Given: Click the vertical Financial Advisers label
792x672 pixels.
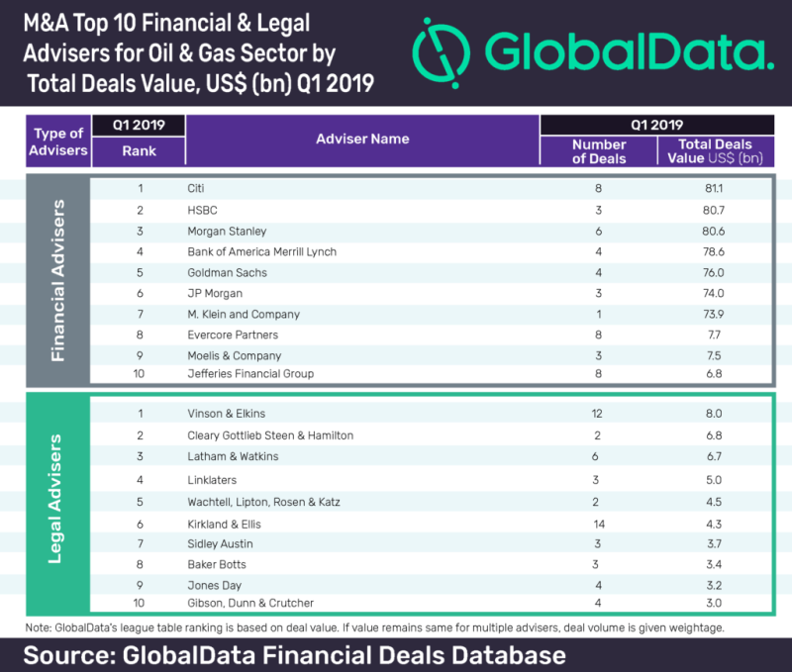Looking at the screenshot, I should [57, 280].
